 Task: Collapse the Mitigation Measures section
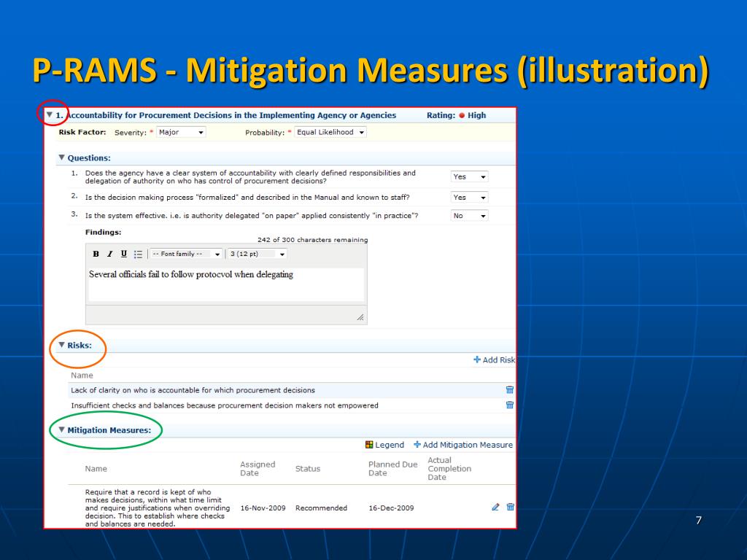click(x=61, y=429)
